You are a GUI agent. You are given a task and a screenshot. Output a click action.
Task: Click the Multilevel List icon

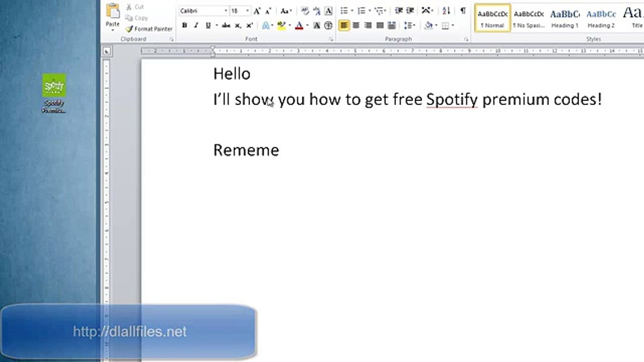(x=379, y=11)
